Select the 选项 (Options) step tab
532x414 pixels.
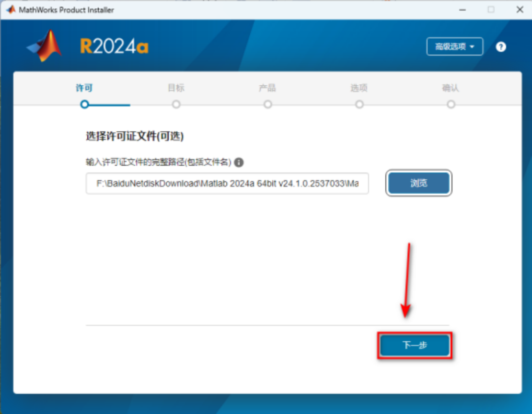tap(359, 88)
